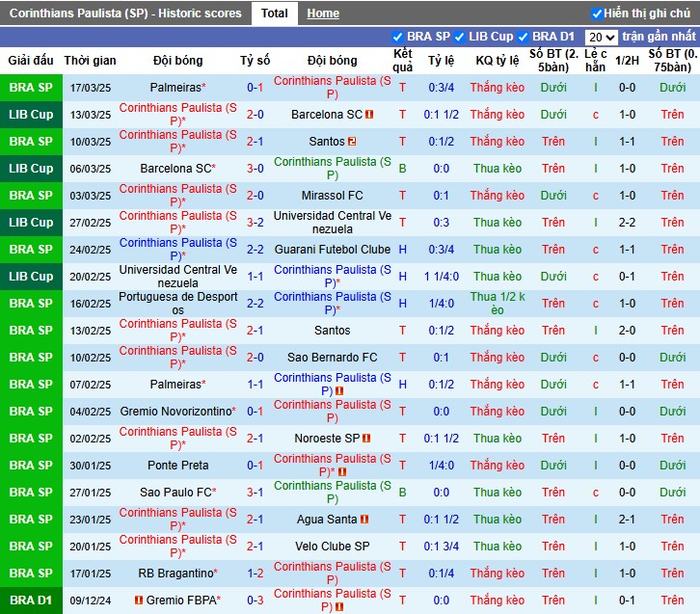Toggle the Hiển thị ghi chú checkbox
Image resolution: width=700 pixels, height=614 pixels.
597,13
